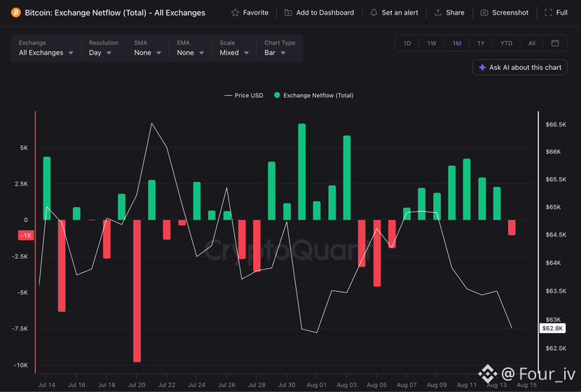Mark chart as Favorite with star icon
This screenshot has width=581, height=392.
coord(235,13)
